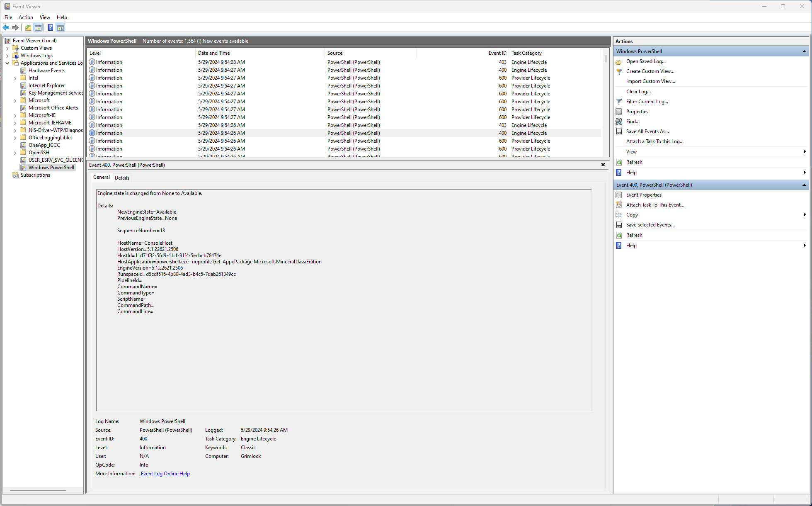Click Save All Events As disk icon
The width and height of the screenshot is (812, 506).
click(619, 131)
